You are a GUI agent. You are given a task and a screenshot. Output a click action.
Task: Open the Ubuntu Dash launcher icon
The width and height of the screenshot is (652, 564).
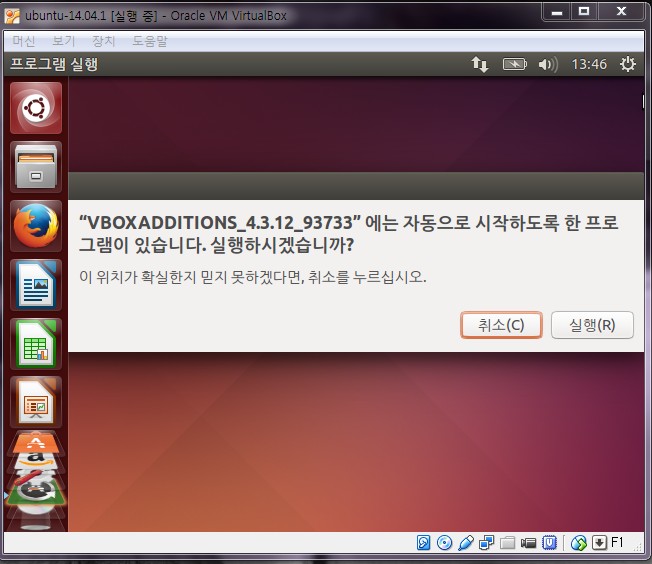coord(36,108)
